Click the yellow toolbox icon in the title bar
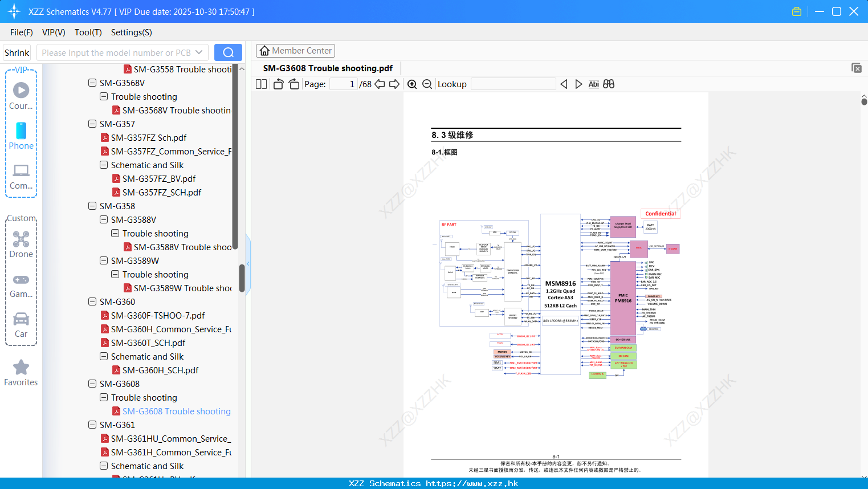Screen dimensions: 868x489 click(797, 11)
